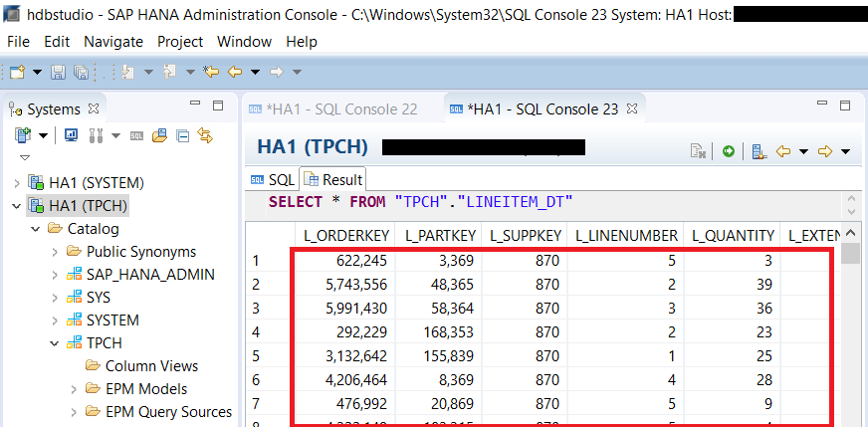The height and width of the screenshot is (427, 868).
Task: Click the Next Annotation icon
Action: tap(127, 72)
